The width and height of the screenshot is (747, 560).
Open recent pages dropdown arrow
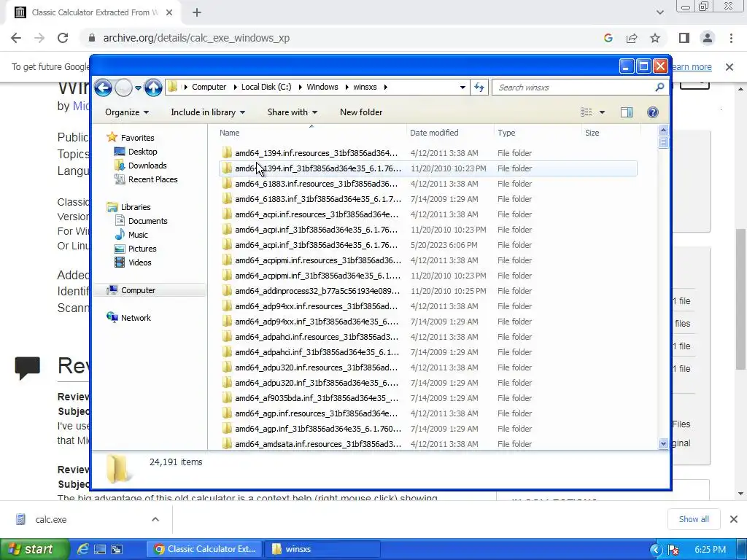click(x=138, y=87)
